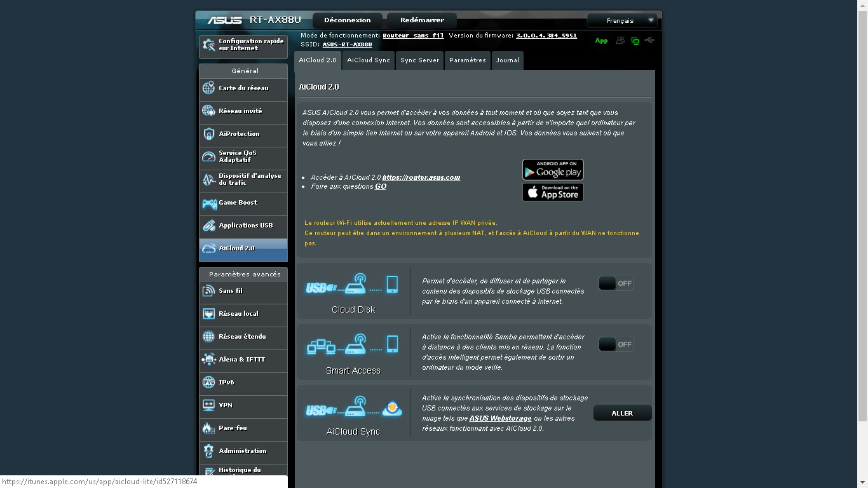Select the Administration gear icon
The image size is (868, 488).
tap(208, 451)
